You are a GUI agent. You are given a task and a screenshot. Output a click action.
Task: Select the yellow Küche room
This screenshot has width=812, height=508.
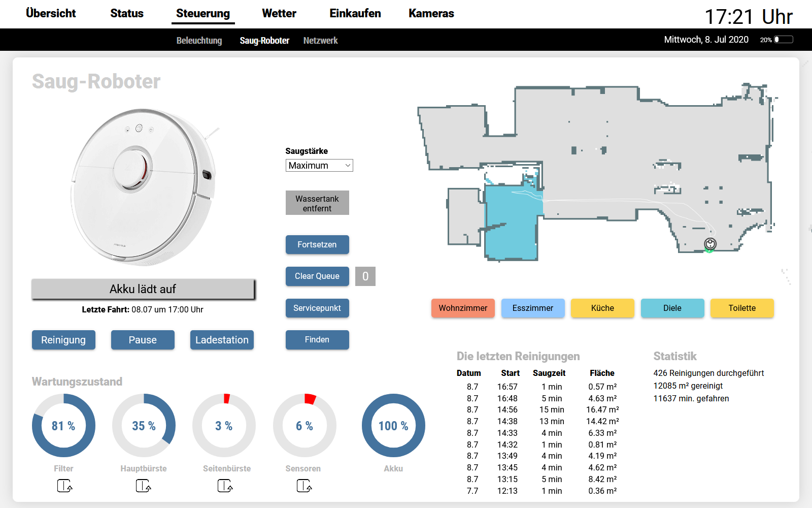click(602, 308)
